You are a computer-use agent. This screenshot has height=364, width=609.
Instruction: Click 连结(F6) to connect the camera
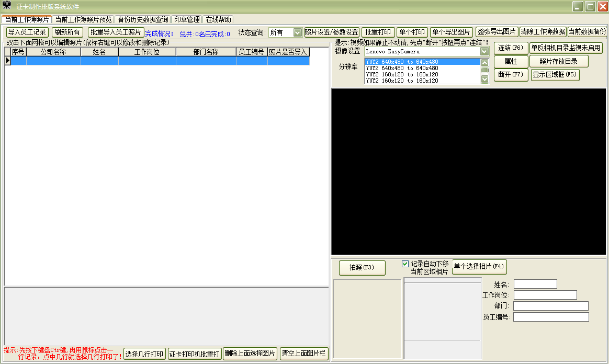click(510, 48)
